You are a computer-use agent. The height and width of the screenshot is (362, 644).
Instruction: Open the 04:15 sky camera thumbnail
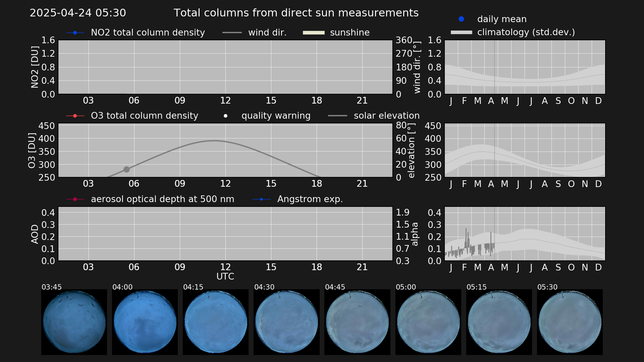click(x=216, y=322)
